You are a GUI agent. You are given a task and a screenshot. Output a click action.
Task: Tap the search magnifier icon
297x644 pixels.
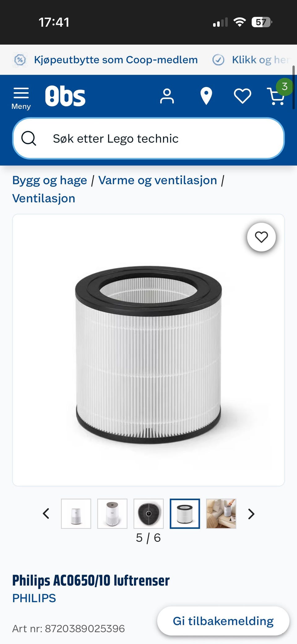click(29, 138)
